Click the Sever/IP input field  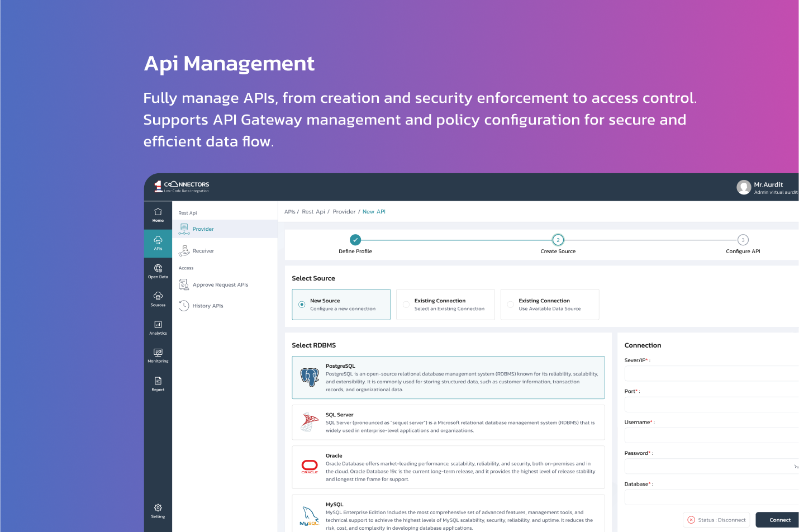point(711,373)
